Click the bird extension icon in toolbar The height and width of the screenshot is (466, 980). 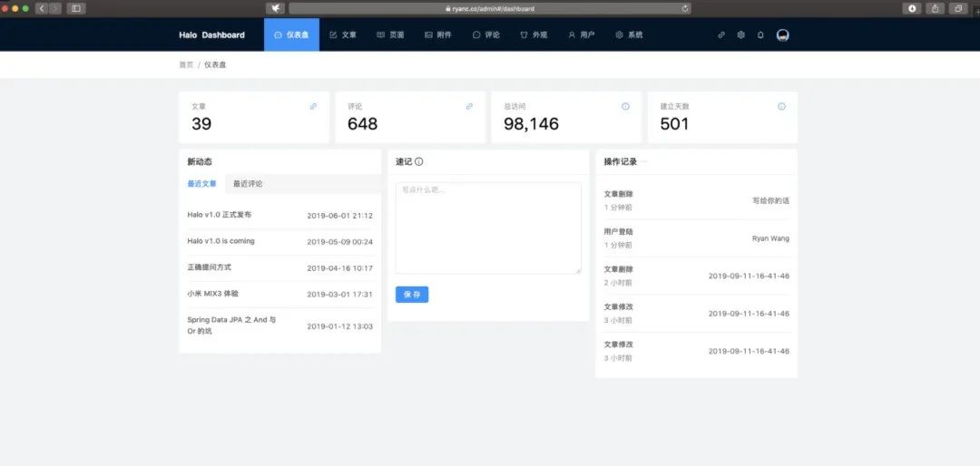pyautogui.click(x=275, y=9)
